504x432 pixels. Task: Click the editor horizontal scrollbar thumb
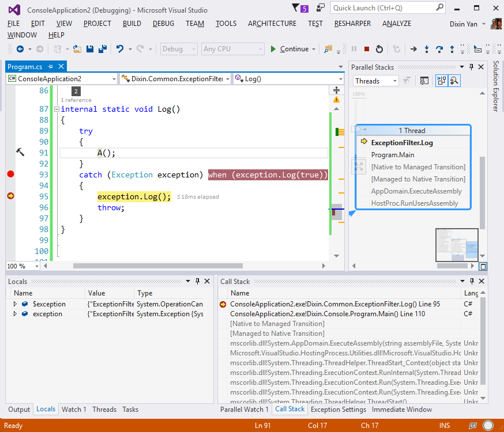[x=158, y=266]
